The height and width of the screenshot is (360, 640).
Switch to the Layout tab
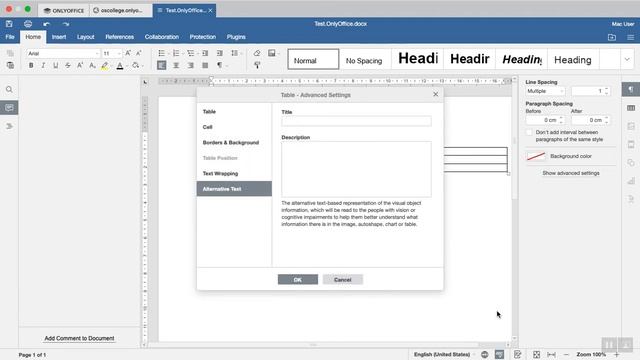86,37
